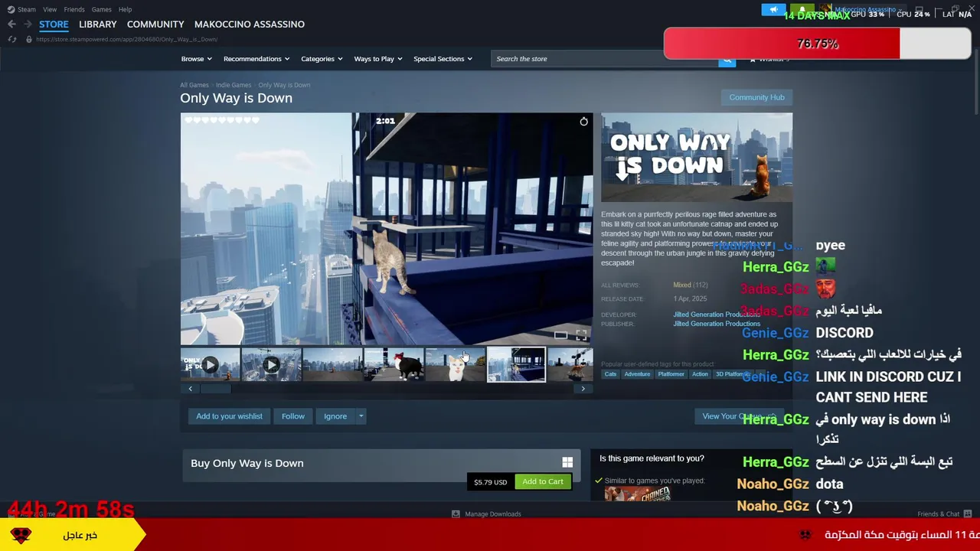Toggle fullscreen on the media player
Image resolution: width=980 pixels, height=551 pixels.
581,335
